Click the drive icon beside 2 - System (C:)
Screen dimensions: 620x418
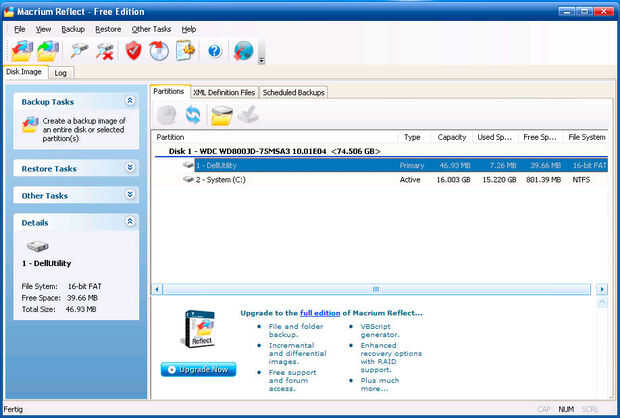(x=188, y=179)
